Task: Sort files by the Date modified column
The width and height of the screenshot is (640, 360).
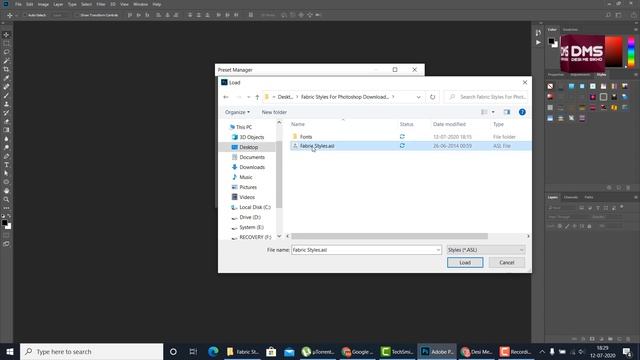Action: tap(449, 124)
